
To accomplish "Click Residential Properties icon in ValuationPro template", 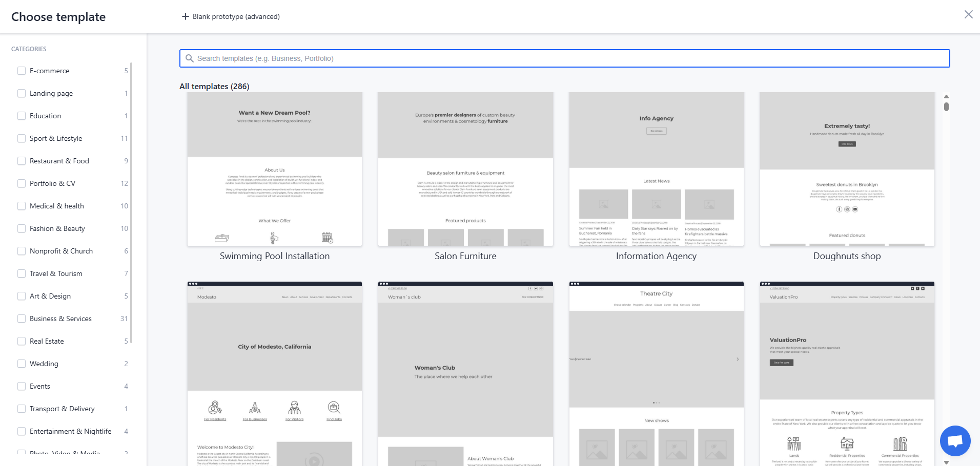I will click(x=847, y=443).
